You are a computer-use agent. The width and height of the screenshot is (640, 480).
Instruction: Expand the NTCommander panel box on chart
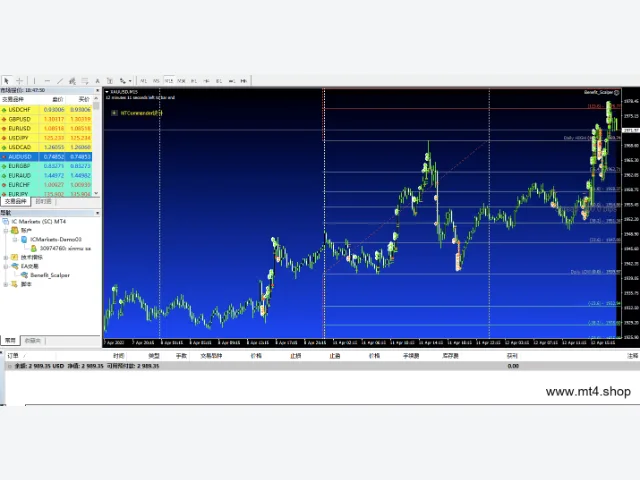[114, 113]
